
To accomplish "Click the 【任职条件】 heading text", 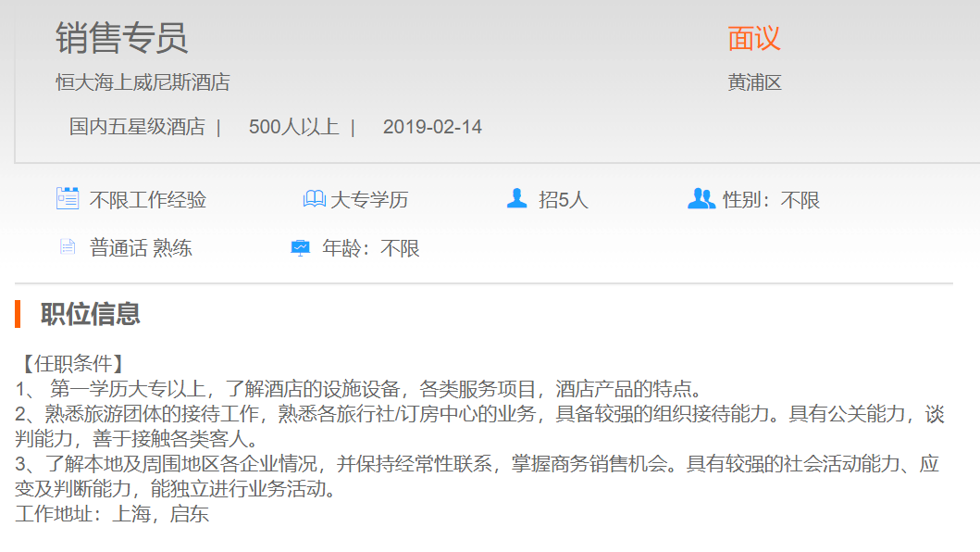I will click(70, 363).
